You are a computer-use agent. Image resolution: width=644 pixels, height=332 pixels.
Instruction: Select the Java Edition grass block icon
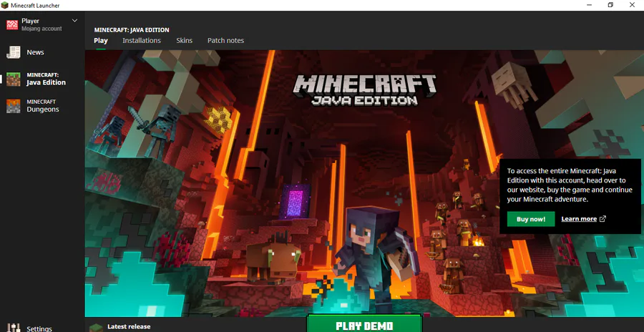13,79
